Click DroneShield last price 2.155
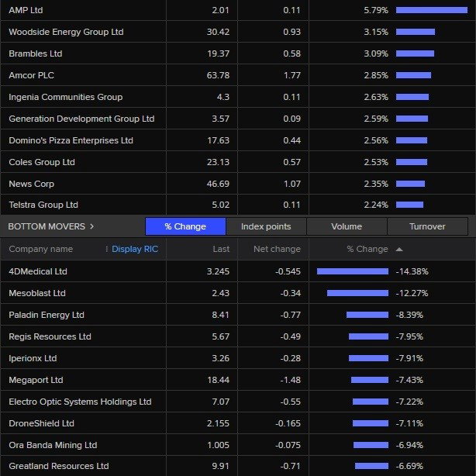 click(x=218, y=423)
